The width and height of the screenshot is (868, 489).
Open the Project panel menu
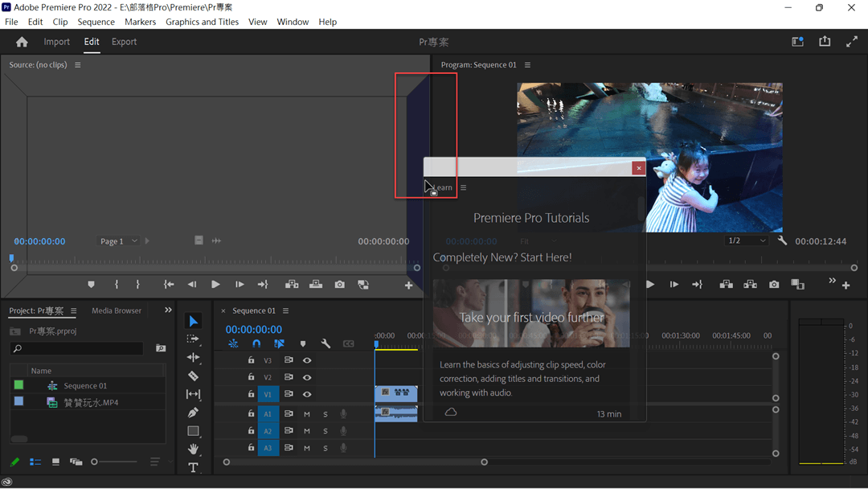coord(73,310)
